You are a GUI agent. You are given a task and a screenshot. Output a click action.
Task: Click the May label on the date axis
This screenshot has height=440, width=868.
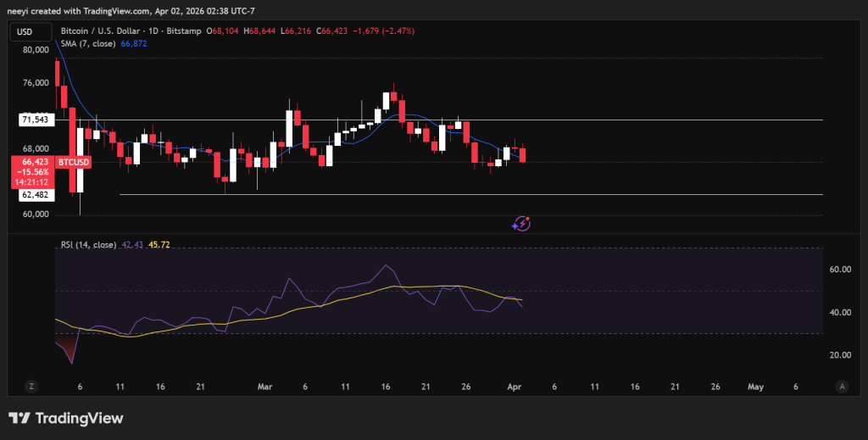pos(754,386)
